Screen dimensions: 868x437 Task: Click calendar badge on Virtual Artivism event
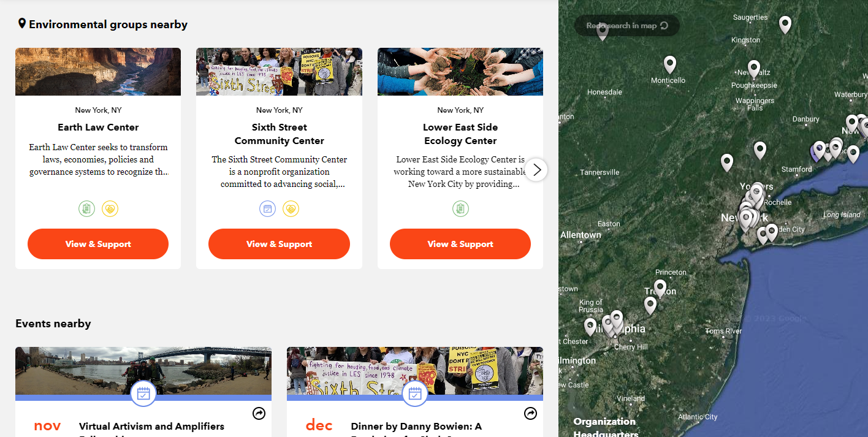tap(143, 393)
